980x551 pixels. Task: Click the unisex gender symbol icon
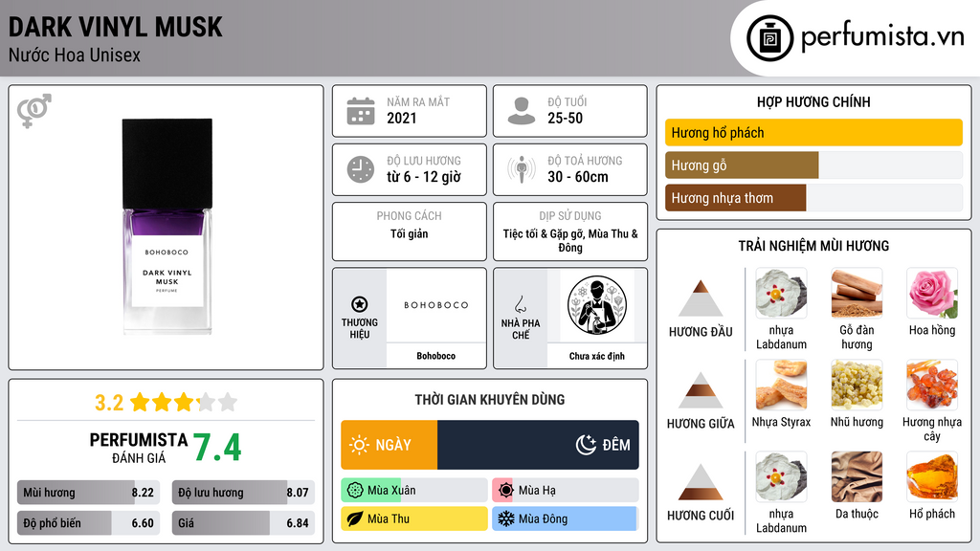(34, 111)
